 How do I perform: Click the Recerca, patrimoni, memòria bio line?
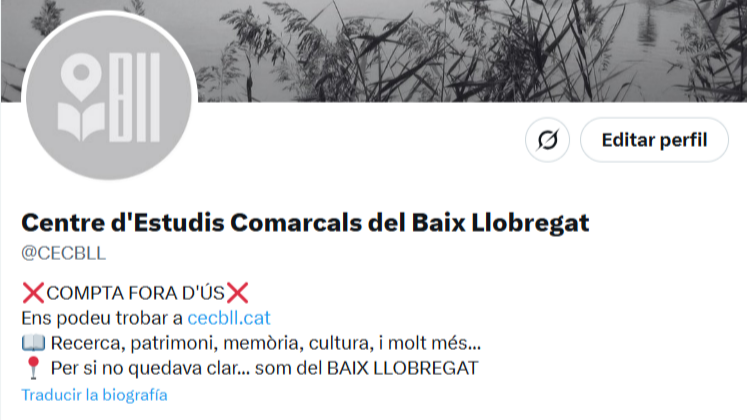coord(266,343)
